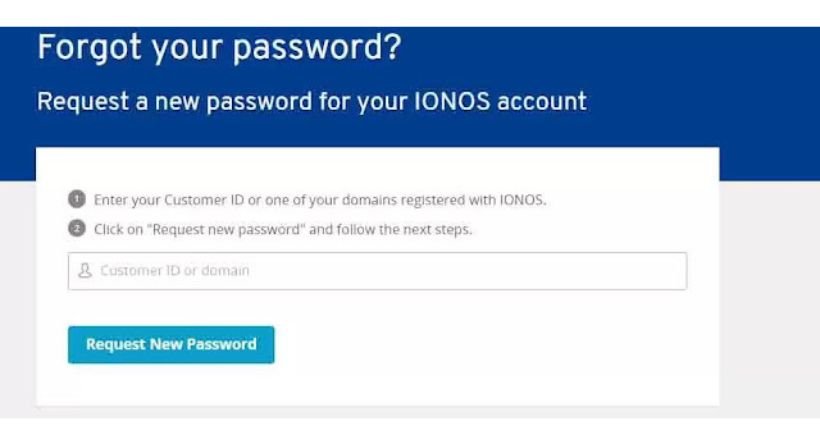Click gray page background right of card

coord(769,298)
